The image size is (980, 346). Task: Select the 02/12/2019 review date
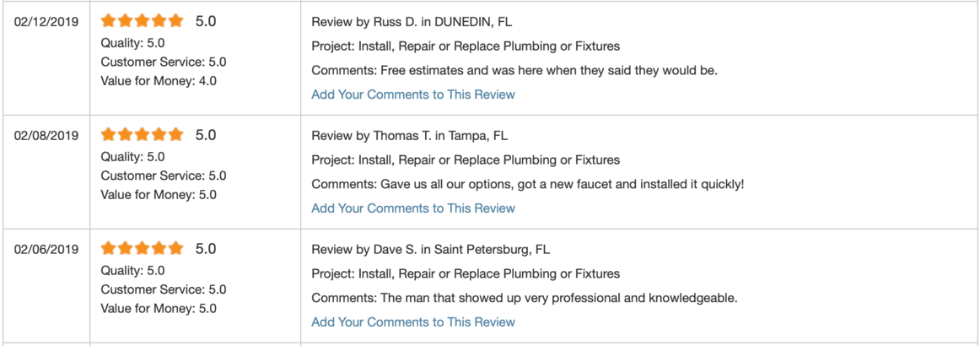coord(46,22)
